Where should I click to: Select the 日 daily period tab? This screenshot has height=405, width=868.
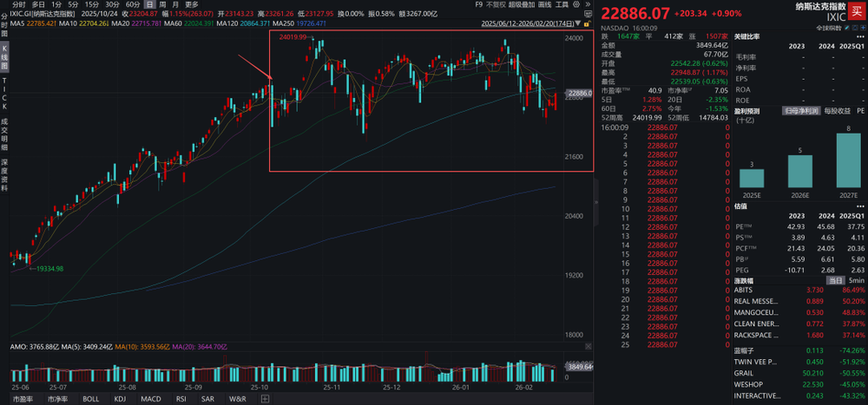149,4
